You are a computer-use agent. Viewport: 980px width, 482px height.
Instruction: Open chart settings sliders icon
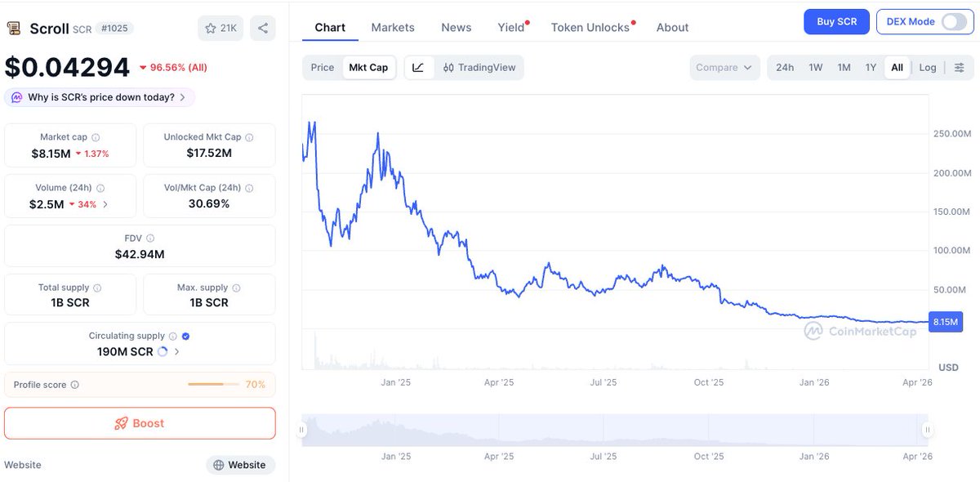tap(960, 68)
